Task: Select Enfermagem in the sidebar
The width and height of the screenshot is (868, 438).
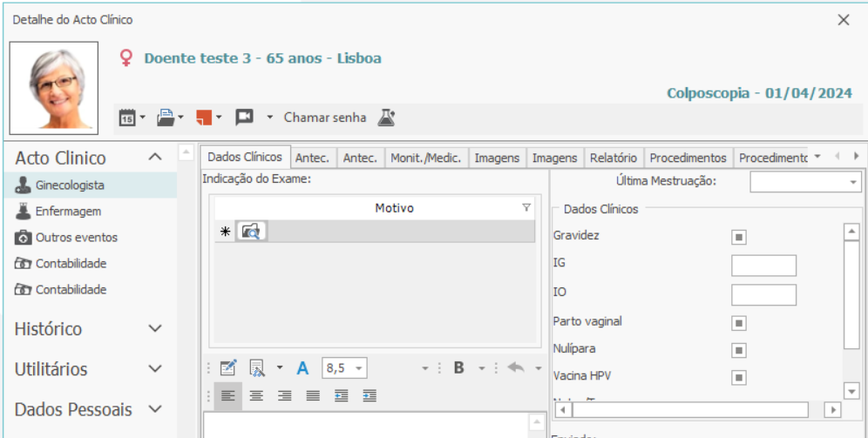Action: 68,212
